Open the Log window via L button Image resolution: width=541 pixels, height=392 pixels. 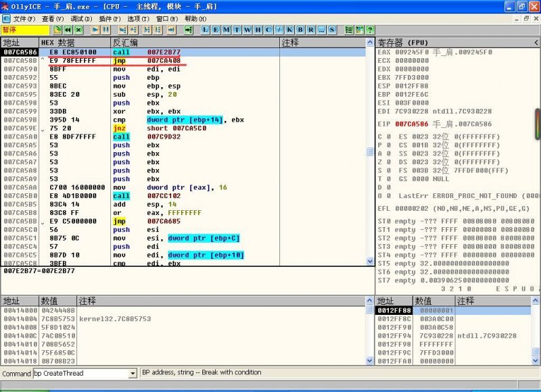[206, 30]
